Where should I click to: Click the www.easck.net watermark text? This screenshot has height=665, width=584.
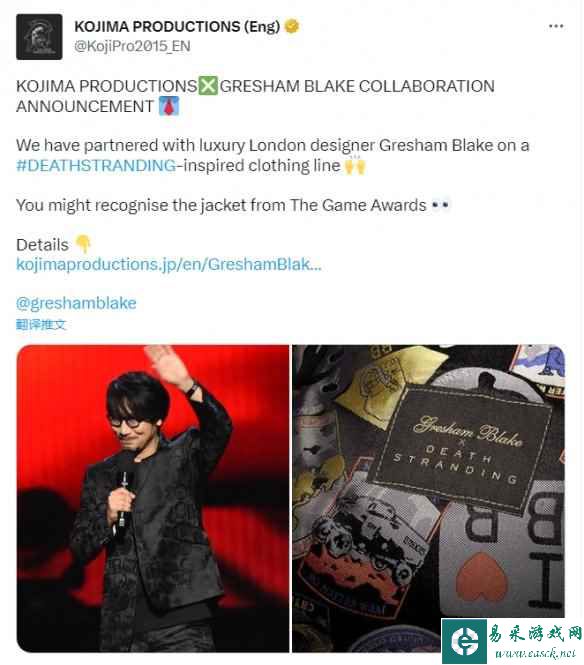(x=535, y=654)
